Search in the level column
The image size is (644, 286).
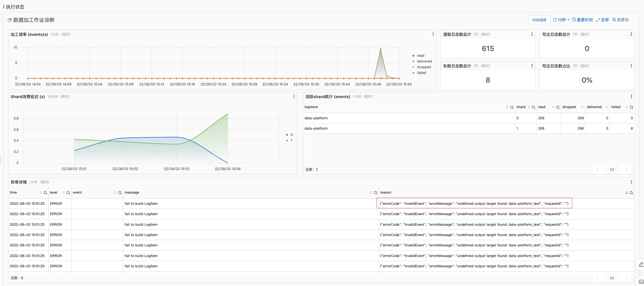(x=68, y=193)
